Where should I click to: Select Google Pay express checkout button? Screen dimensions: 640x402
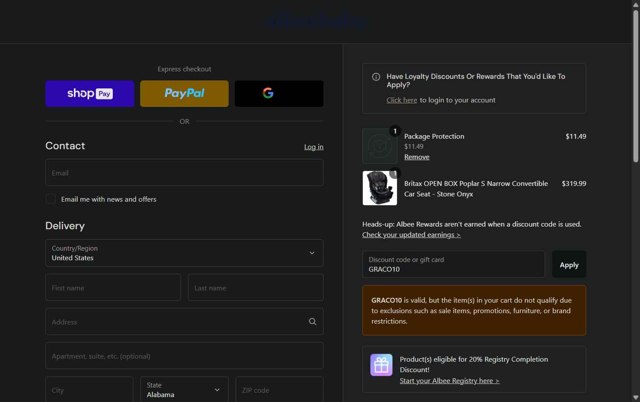(x=279, y=93)
